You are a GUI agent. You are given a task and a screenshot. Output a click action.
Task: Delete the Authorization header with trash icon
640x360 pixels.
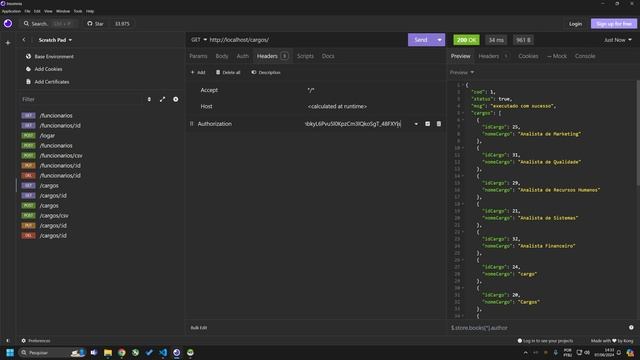point(439,124)
